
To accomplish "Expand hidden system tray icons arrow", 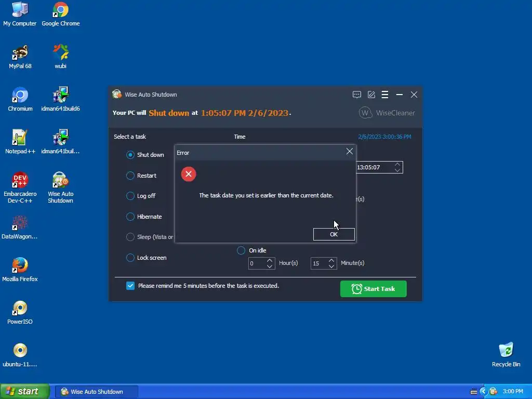I will point(484,392).
